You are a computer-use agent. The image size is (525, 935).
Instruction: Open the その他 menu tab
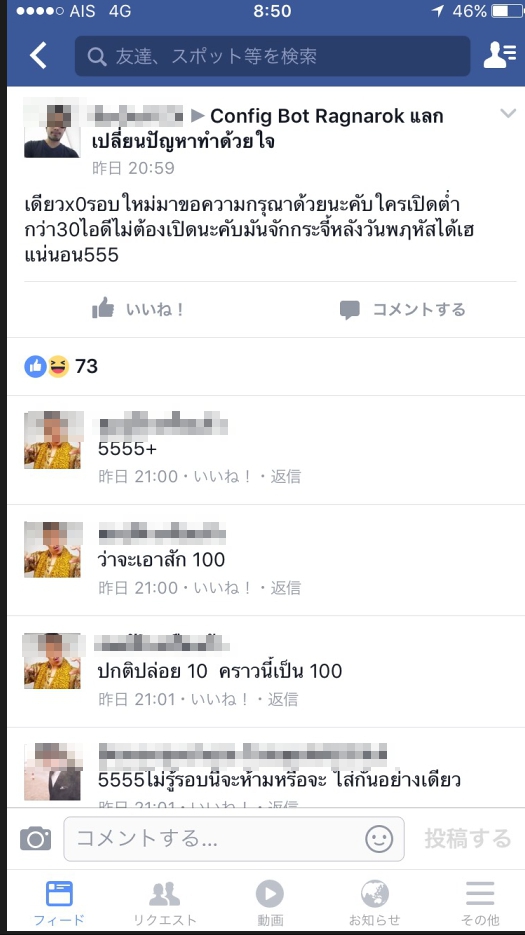[x=480, y=902]
